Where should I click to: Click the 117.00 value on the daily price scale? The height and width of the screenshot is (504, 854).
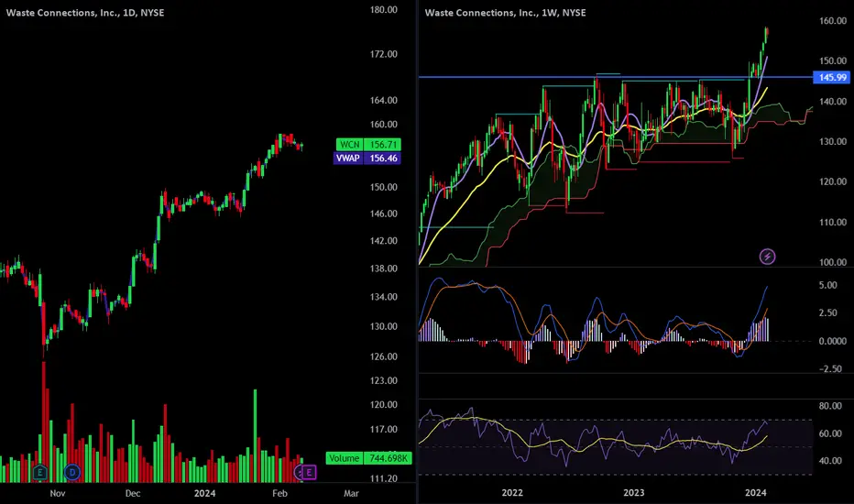383,430
